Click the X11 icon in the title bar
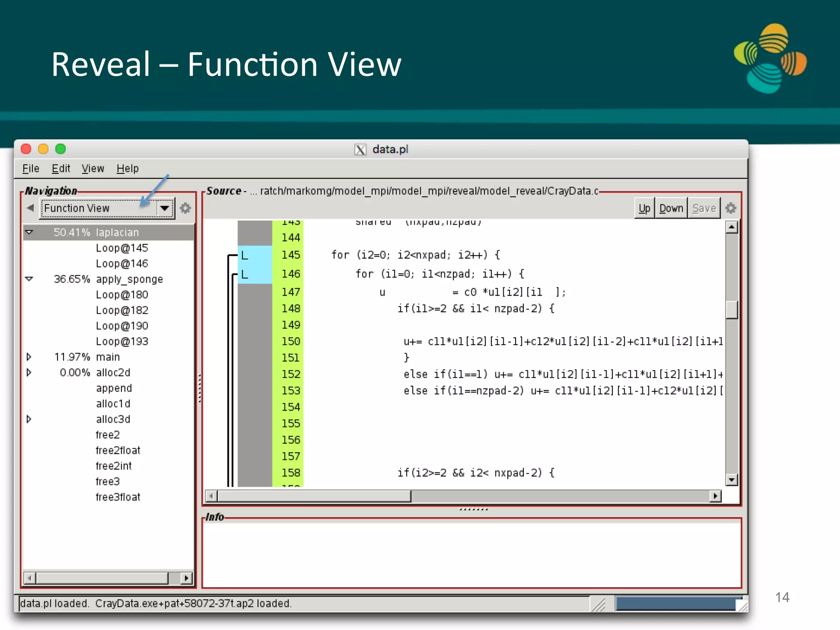This screenshot has width=840, height=630. tap(360, 150)
